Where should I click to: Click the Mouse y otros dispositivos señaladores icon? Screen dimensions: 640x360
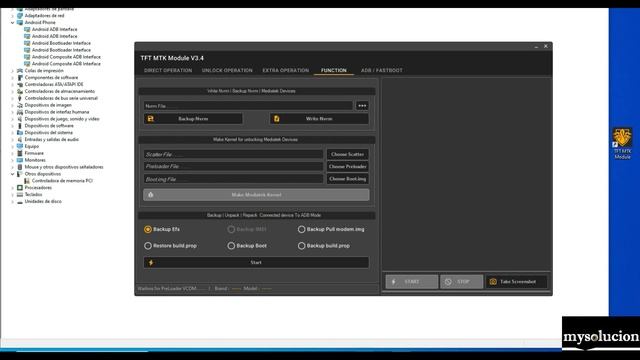pyautogui.click(x=20, y=167)
